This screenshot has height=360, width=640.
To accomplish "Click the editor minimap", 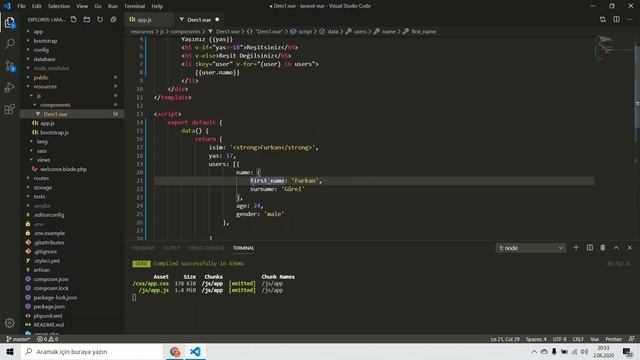I will click(613, 49).
